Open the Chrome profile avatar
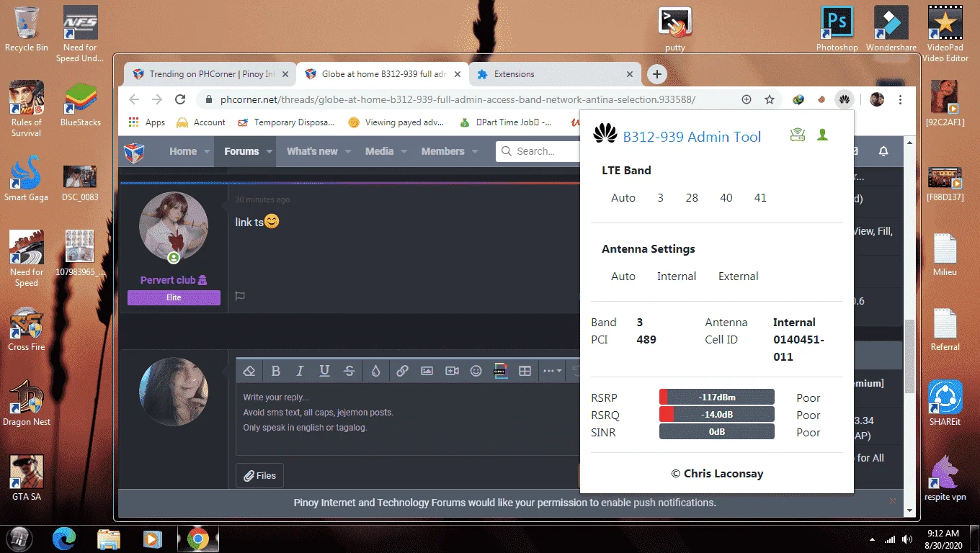The width and height of the screenshot is (980, 553). tap(877, 99)
